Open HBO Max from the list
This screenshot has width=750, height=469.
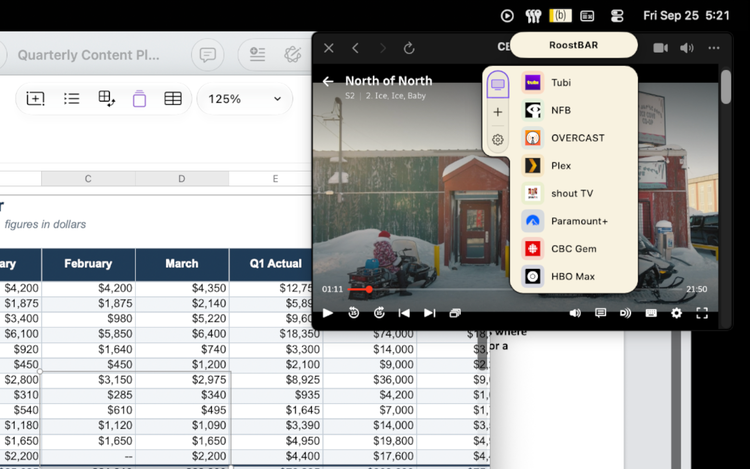tap(574, 277)
